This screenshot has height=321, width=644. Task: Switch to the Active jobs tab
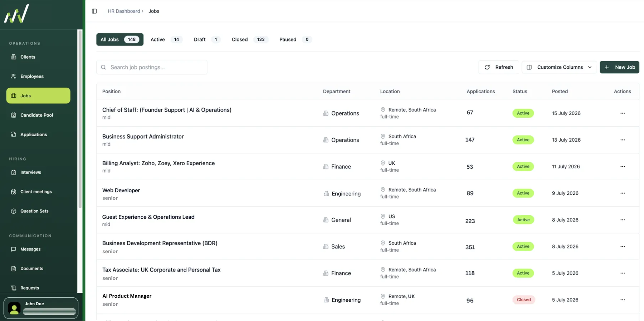pyautogui.click(x=166, y=39)
